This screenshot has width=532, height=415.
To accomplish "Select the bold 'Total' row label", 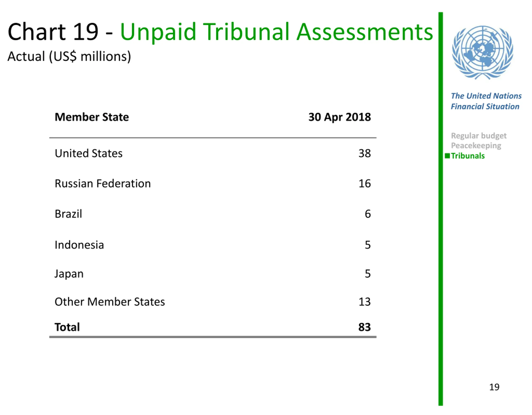I will 67,327.
